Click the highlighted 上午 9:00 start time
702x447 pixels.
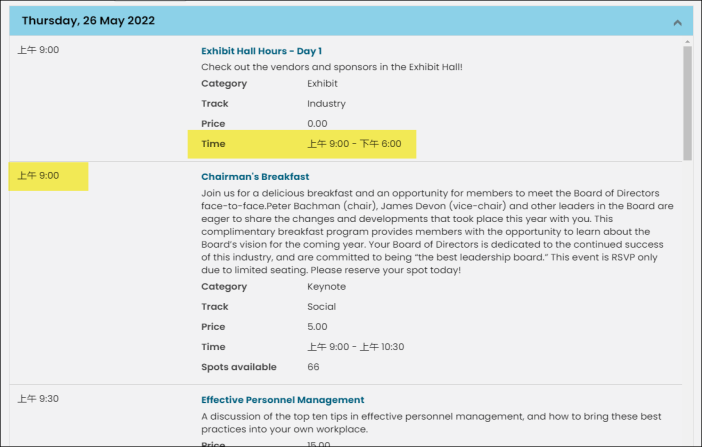coord(38,176)
